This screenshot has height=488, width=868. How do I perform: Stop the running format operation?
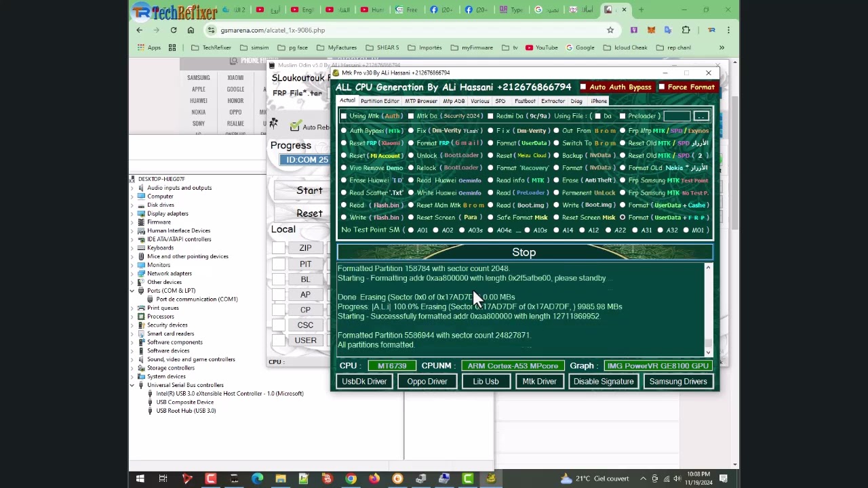coord(524,252)
